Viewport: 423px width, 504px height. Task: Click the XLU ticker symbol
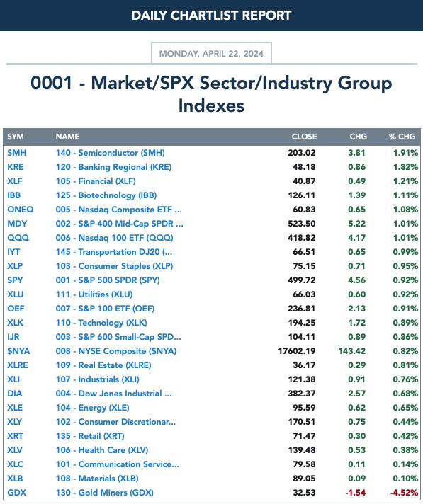click(16, 294)
